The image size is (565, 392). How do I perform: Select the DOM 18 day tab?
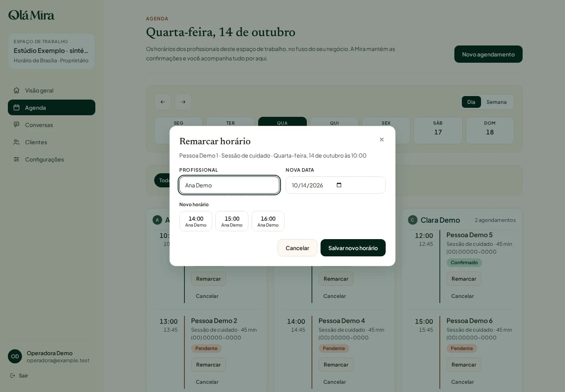[490, 131]
